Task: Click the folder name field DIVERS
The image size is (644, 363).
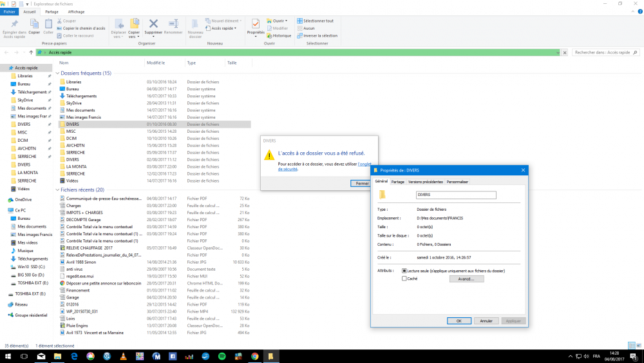Action: tap(456, 195)
